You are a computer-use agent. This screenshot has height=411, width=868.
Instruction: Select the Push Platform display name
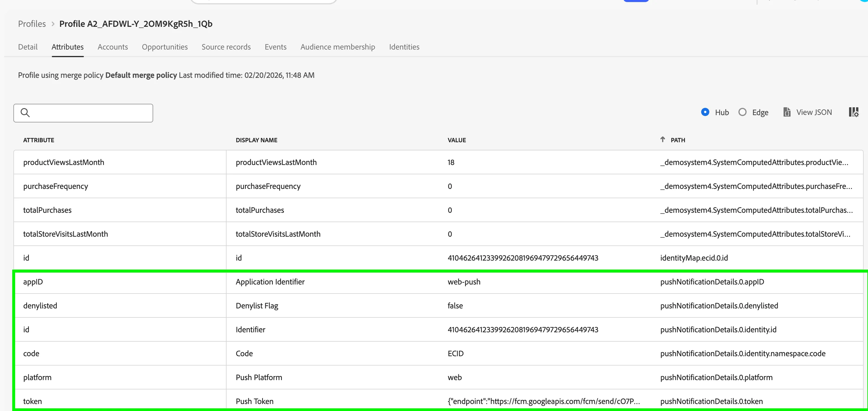tap(259, 377)
